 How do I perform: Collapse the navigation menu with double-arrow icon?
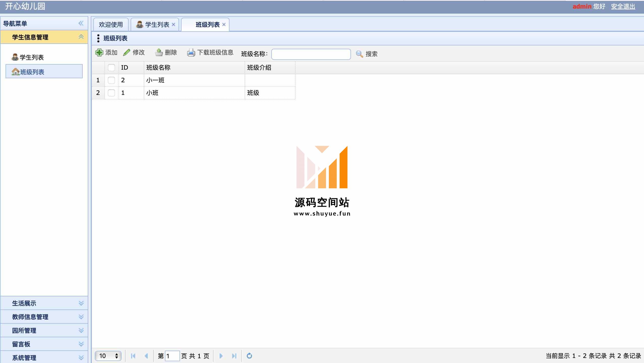tap(81, 23)
